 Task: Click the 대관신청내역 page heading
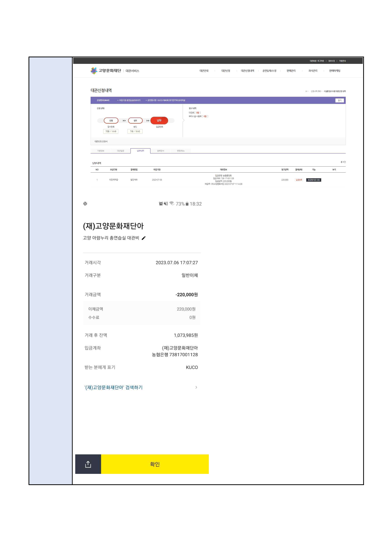tap(101, 90)
